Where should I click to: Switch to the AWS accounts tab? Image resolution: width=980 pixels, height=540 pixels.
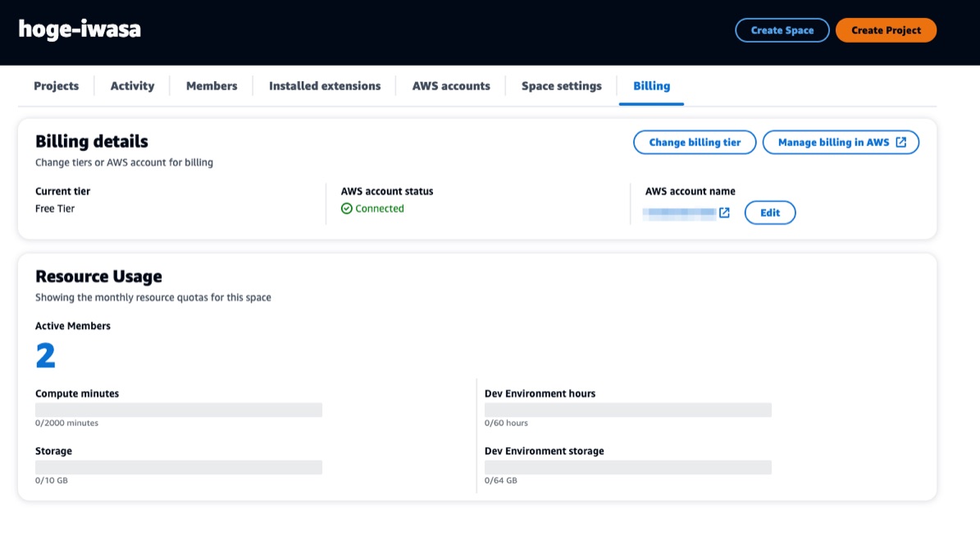click(450, 85)
